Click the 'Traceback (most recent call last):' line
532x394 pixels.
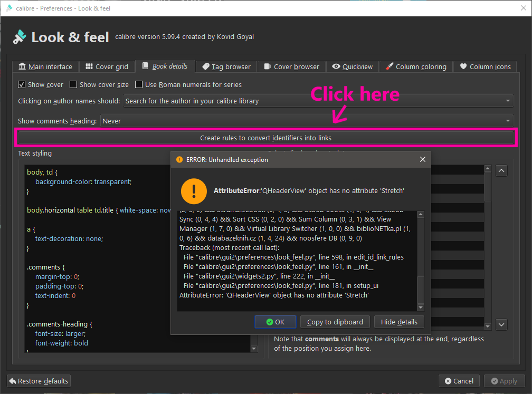230,247
